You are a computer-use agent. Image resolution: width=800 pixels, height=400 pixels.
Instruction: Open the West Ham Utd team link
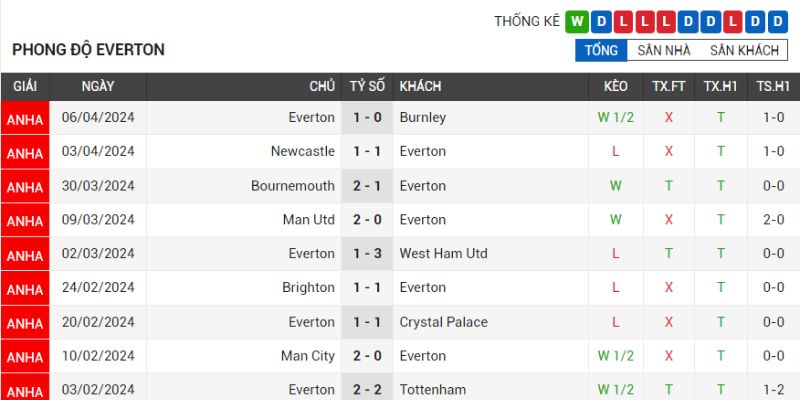443,254
